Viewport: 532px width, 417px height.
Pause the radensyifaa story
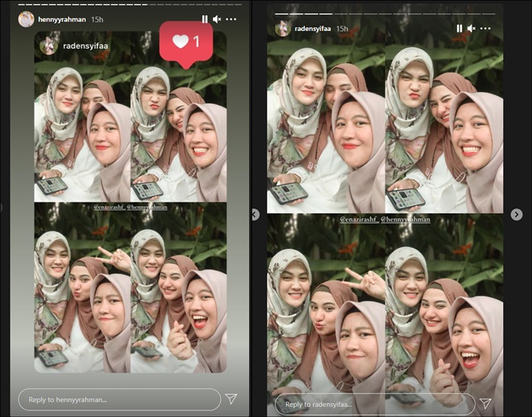[459, 29]
